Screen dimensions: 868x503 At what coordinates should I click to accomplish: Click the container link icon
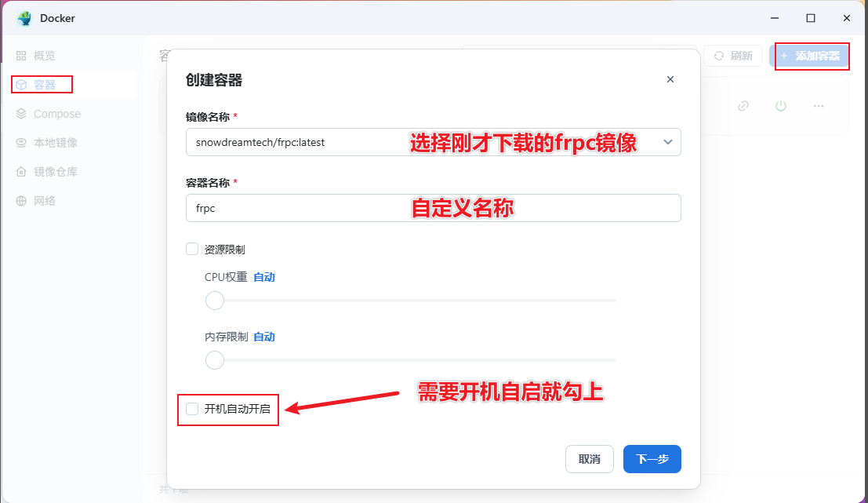click(x=743, y=106)
